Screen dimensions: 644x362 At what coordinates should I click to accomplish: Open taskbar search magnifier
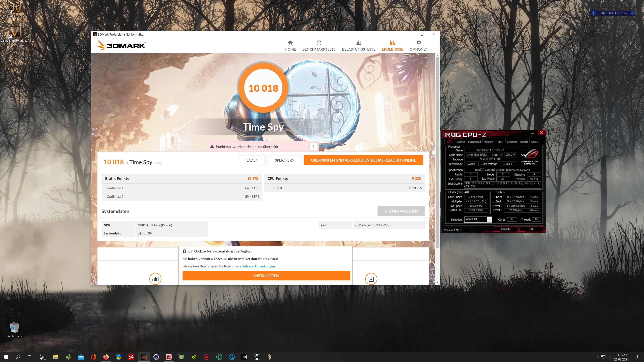18,357
